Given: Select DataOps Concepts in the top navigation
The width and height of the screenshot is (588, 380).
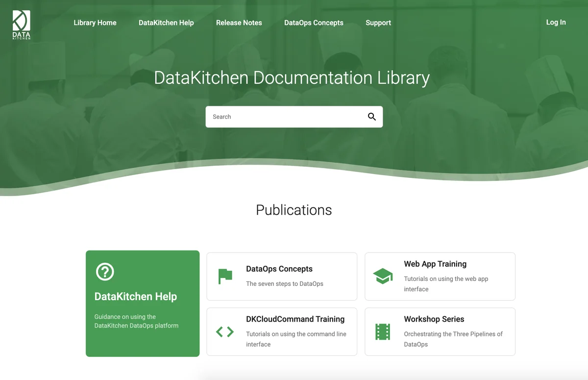Looking at the screenshot, I should 314,23.
